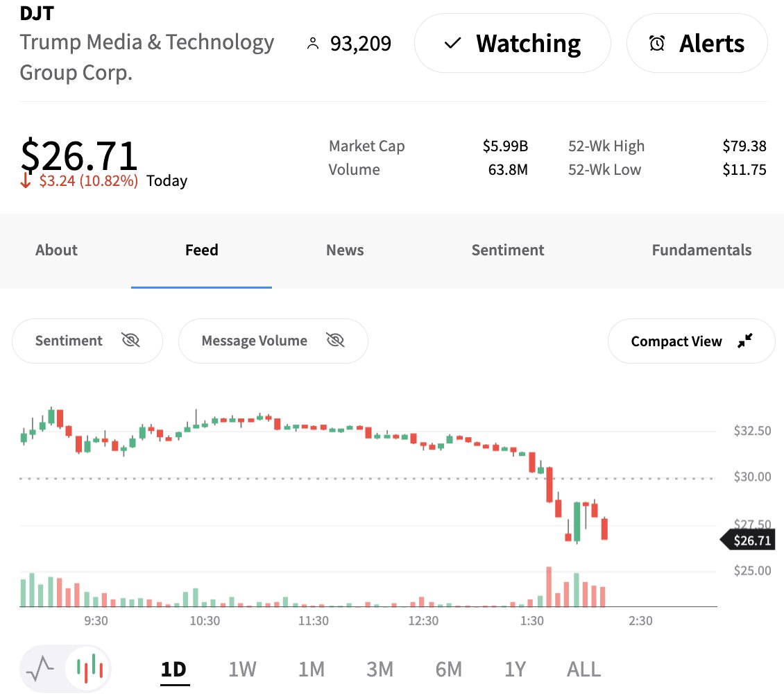
Task: Click the collapse arrows icon in Compact View
Action: coord(745,341)
